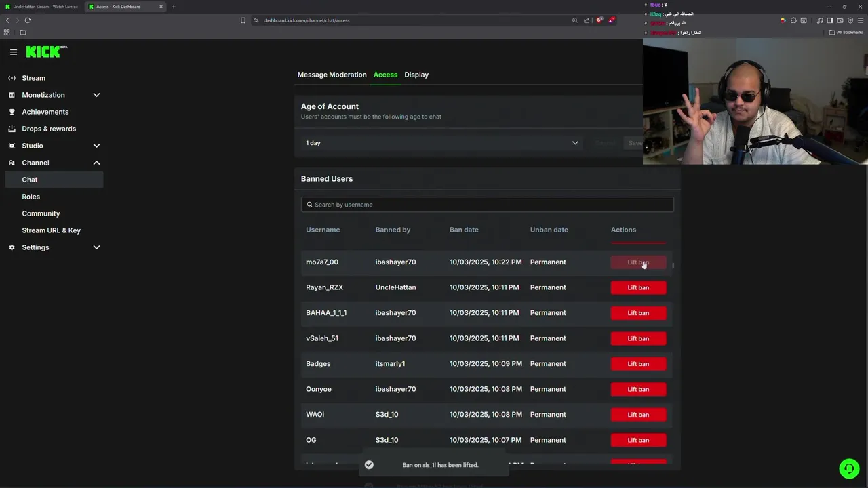Open the All Bookmarks folder
The width and height of the screenshot is (868, 488).
point(846,32)
